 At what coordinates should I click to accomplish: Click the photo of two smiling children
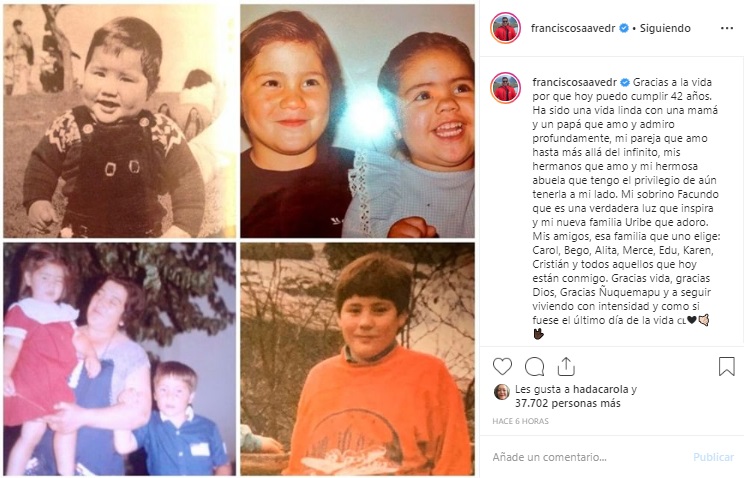point(357,122)
